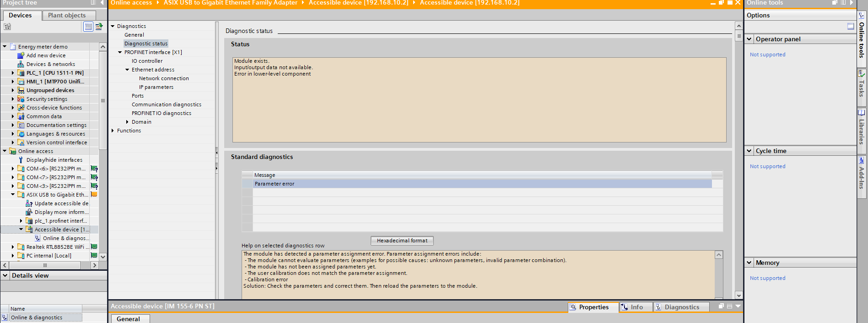Click the Diagnostics tab icon
Viewport: 868px width, 323px height.
pos(658,307)
